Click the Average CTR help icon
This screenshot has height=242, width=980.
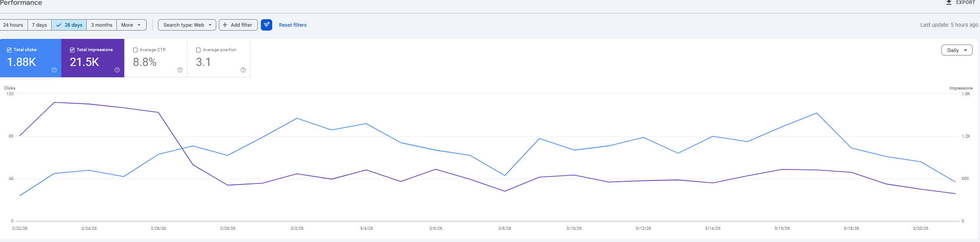(180, 70)
